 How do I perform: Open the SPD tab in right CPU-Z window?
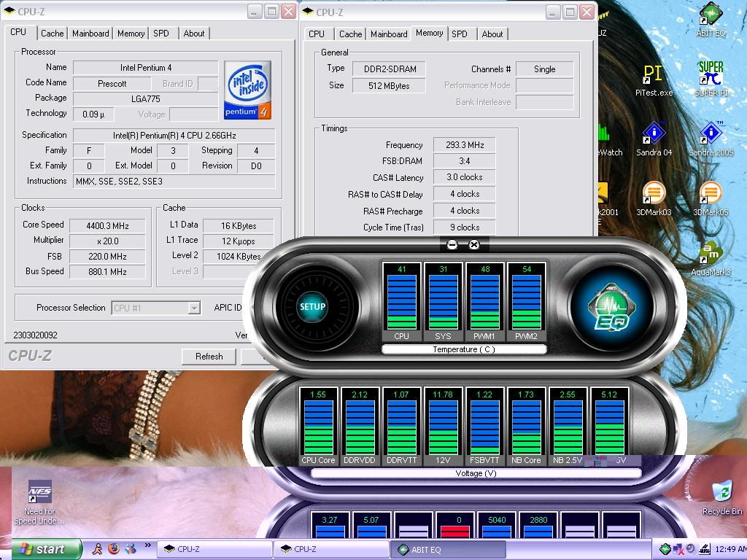(460, 34)
